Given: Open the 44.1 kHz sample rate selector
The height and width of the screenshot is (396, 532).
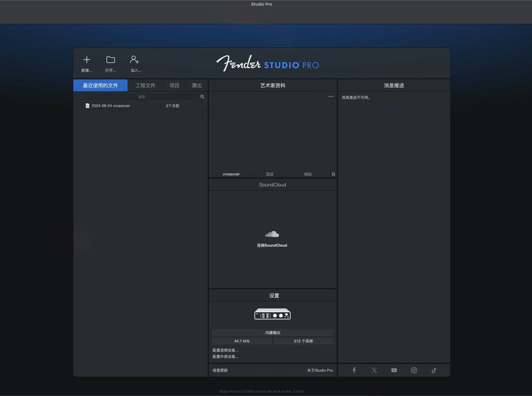Looking at the screenshot, I should pos(242,341).
